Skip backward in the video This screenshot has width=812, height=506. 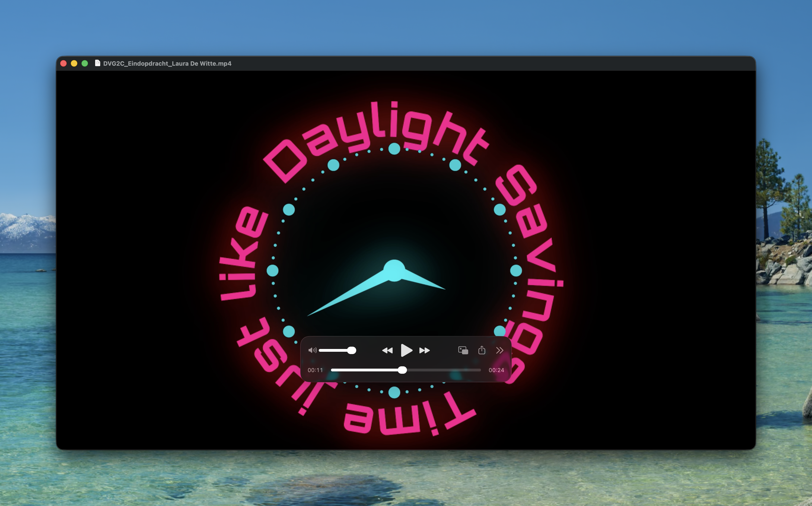point(387,350)
